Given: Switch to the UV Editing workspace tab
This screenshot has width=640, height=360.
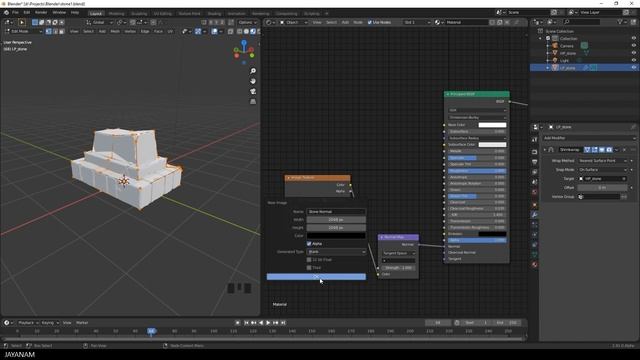Looking at the screenshot, I should (163, 13).
